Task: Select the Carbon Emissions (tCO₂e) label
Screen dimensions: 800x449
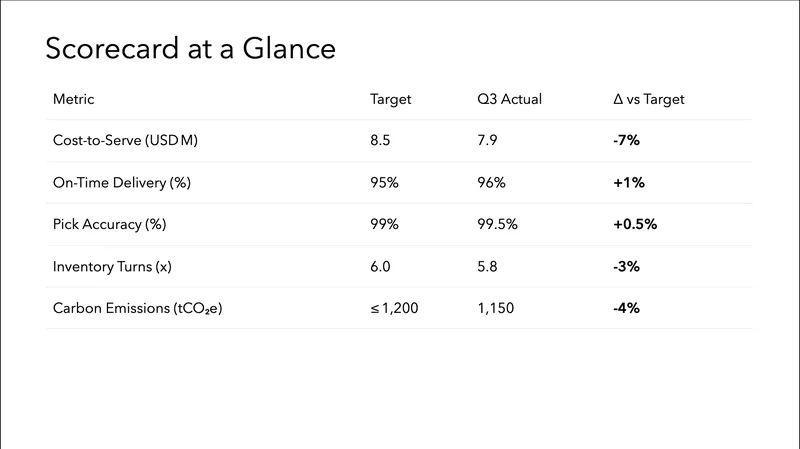Action: pos(137,308)
